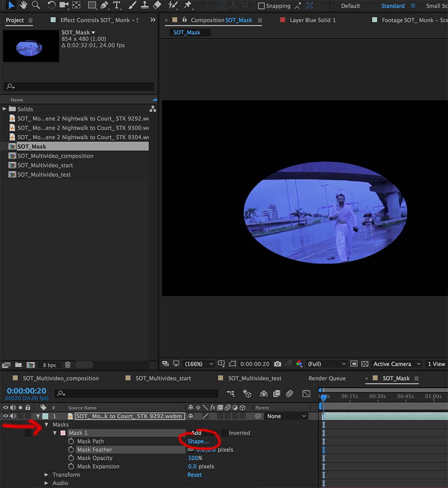Select the Puppet Pin tool

[x=188, y=5]
